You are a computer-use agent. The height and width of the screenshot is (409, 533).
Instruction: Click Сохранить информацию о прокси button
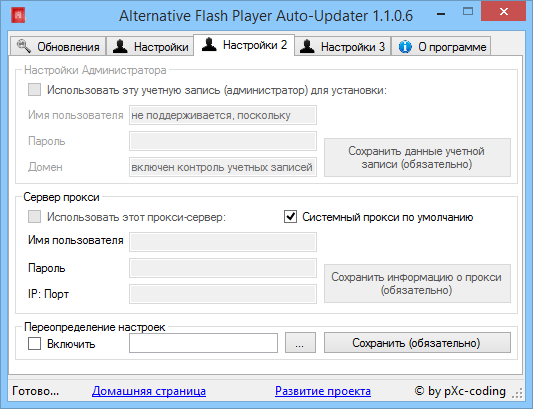pos(417,284)
